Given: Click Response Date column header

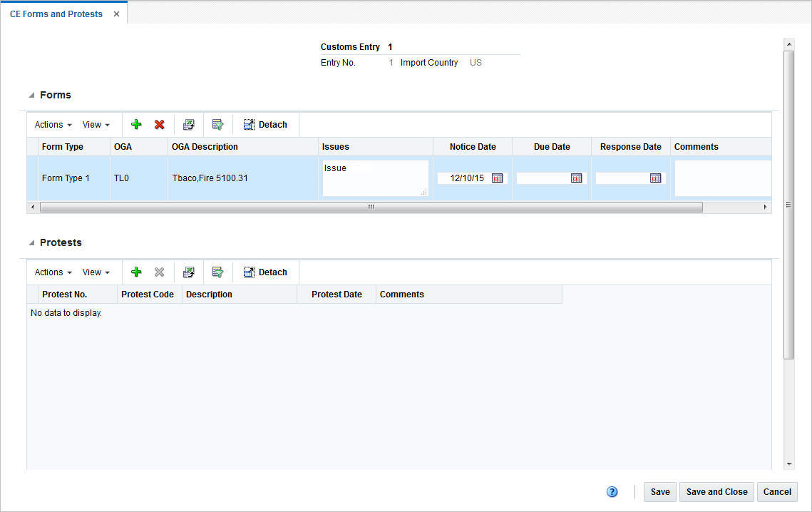Looking at the screenshot, I should pos(631,147).
